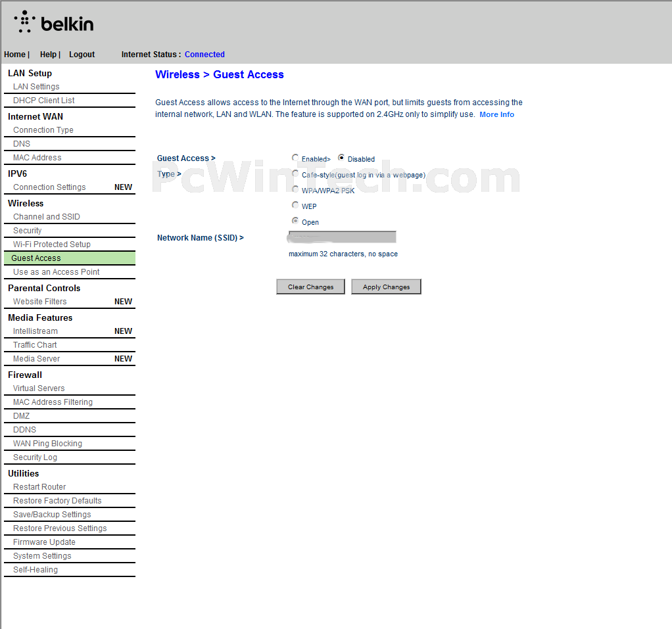Click the IPV6 section heading

[x=17, y=174]
